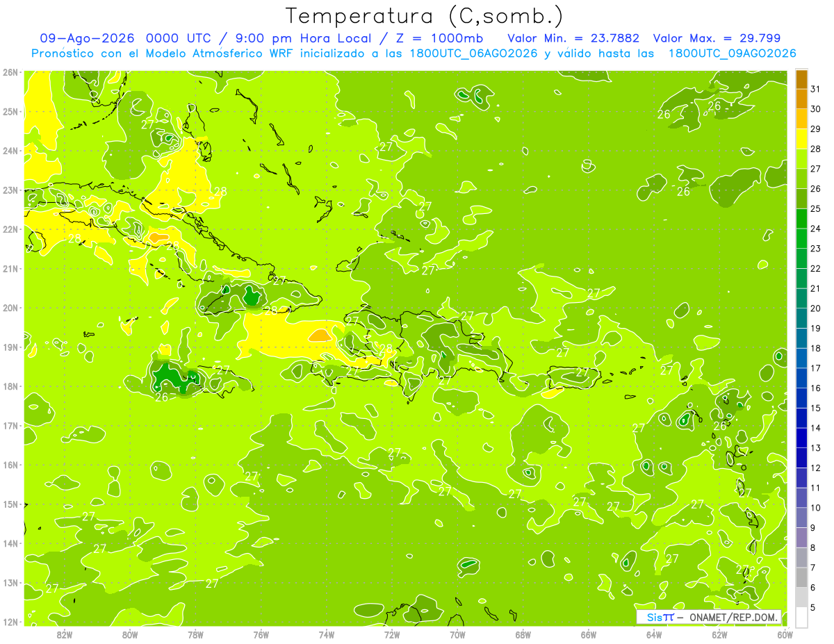The height and width of the screenshot is (644, 834).
Task: Click the 'SisTT - ONAMET/REP.DOM.' logo box
Action: [709, 617]
